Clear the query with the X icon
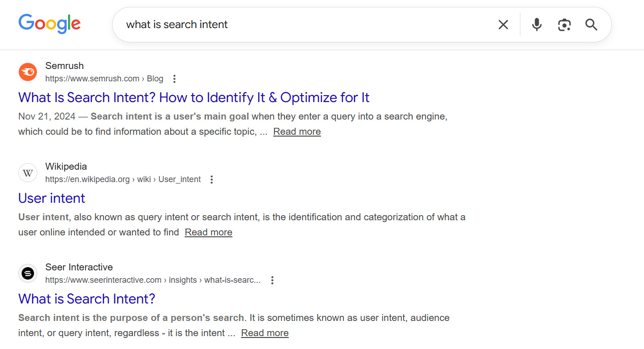Viewport: 644px width, 349px height. click(x=503, y=25)
